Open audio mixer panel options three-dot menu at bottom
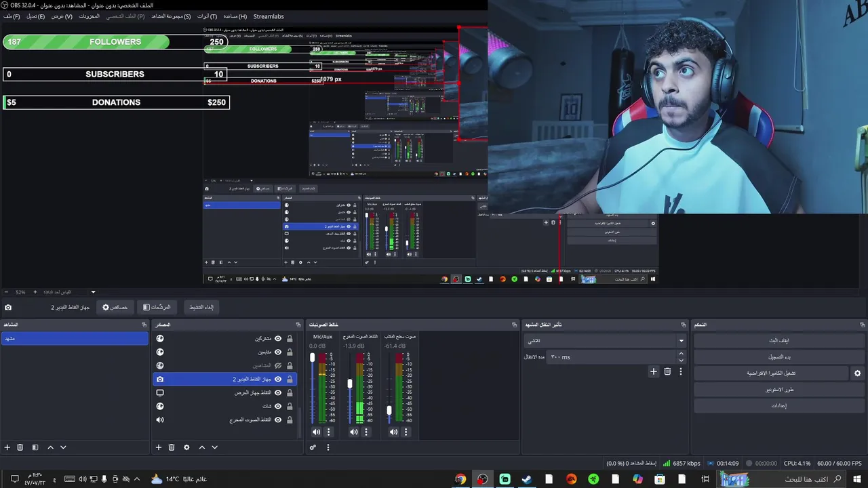Viewport: 868px width, 488px height. (x=328, y=447)
